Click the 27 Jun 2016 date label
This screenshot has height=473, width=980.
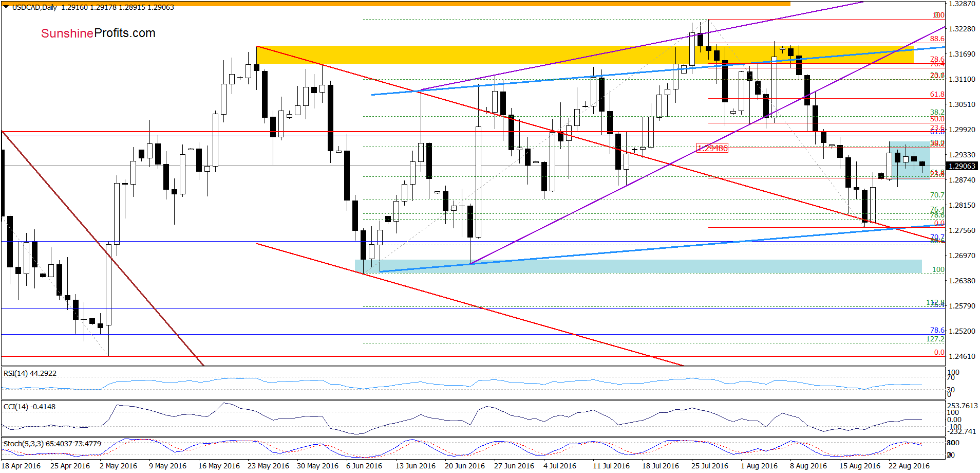(514, 466)
